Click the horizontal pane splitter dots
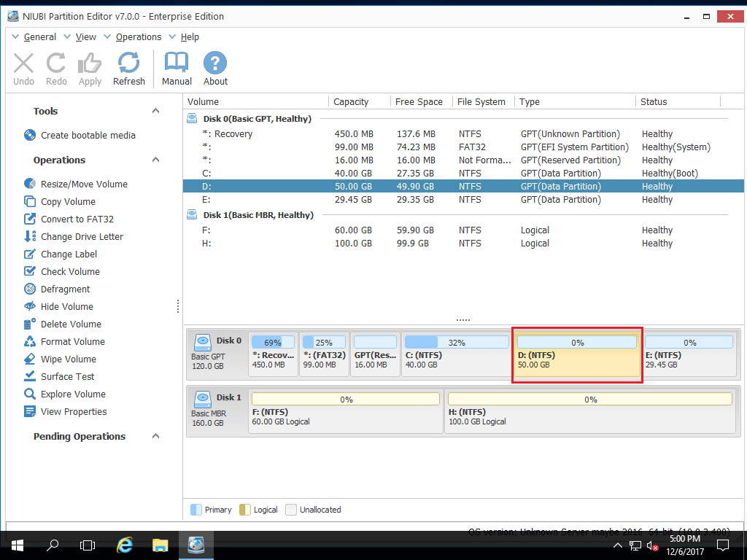The image size is (747, 560). pos(463,320)
